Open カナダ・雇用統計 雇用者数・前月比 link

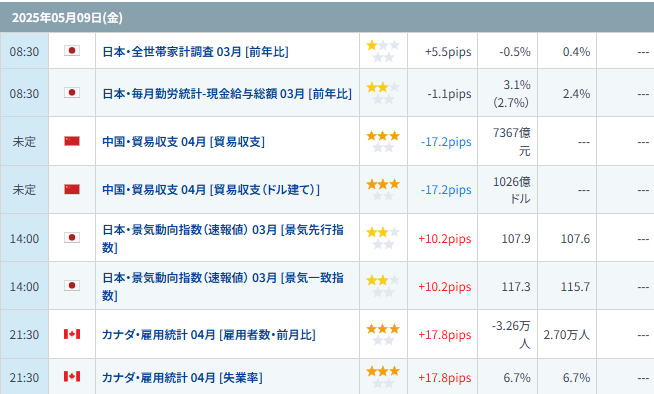[209, 335]
